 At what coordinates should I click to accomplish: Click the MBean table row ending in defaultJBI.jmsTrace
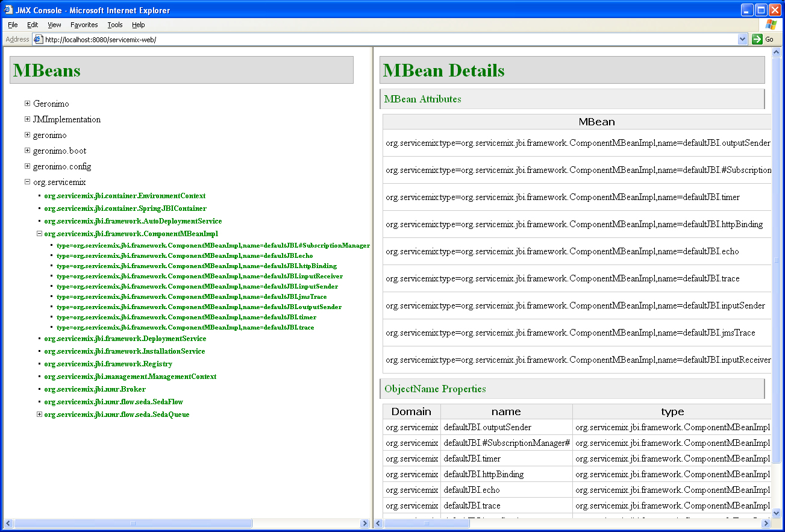[x=577, y=333]
